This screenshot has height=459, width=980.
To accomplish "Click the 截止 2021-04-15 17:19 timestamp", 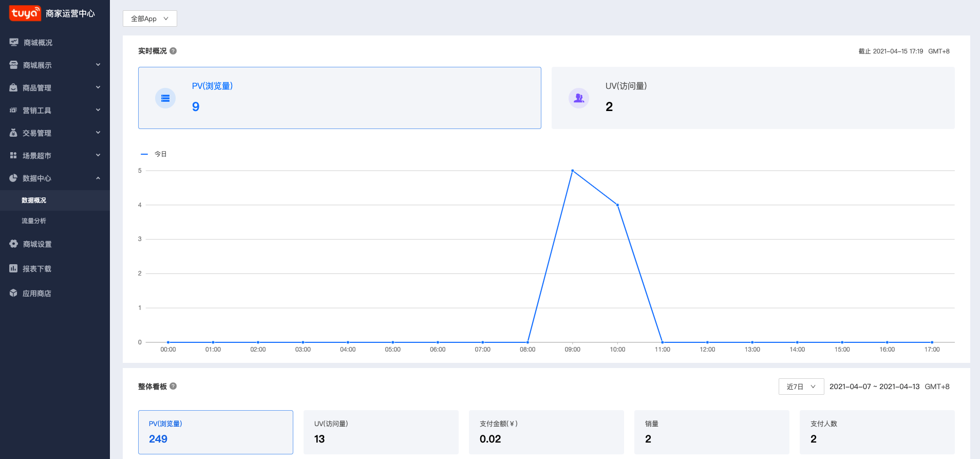I will (891, 51).
